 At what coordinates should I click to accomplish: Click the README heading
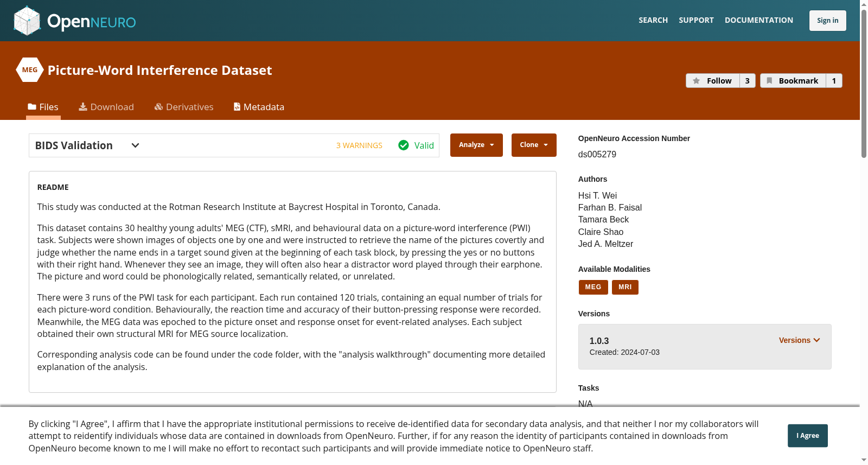(53, 187)
